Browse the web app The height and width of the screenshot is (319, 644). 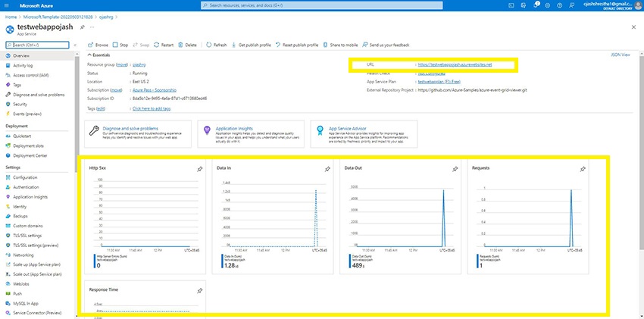(98, 45)
